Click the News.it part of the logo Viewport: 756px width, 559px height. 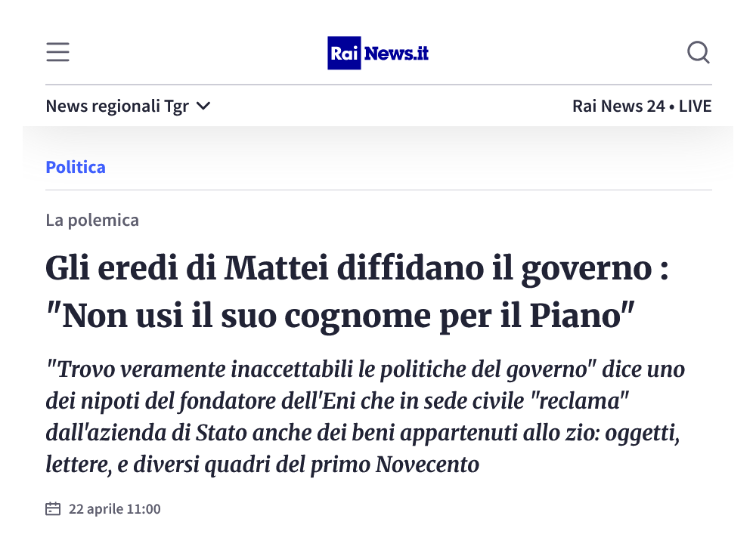pyautogui.click(x=396, y=53)
